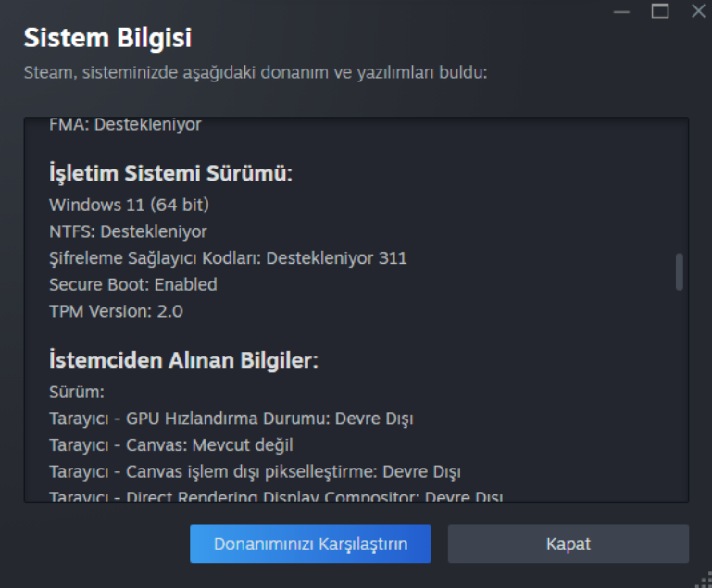The width and height of the screenshot is (712, 588).
Task: Click the Windows 11 (64 bit) line
Action: point(129,205)
